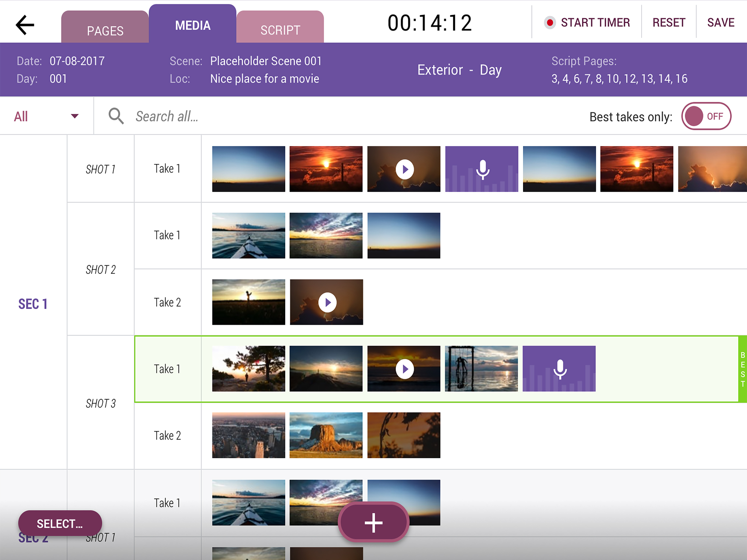Toggle Best takes only switch
The image size is (747, 560).
pyautogui.click(x=706, y=116)
